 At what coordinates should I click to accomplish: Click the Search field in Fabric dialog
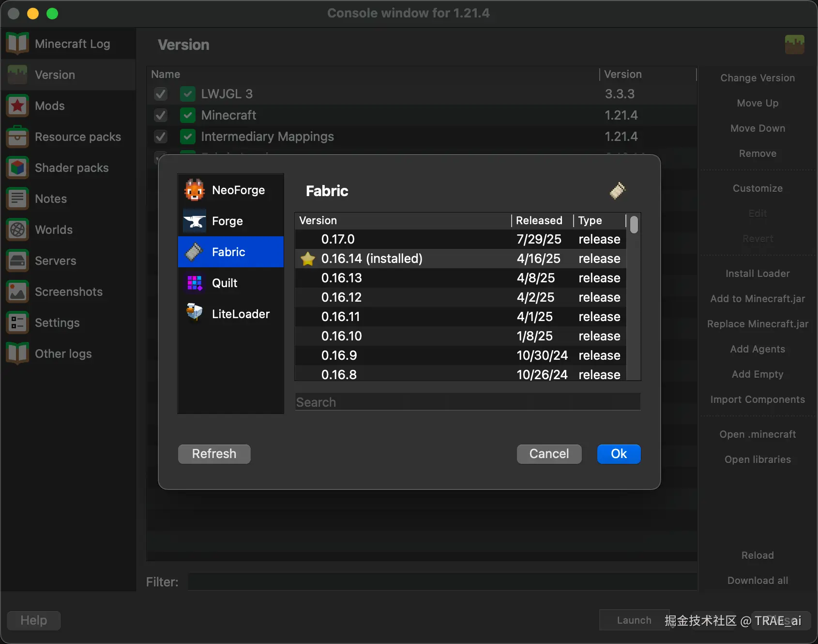tap(468, 402)
